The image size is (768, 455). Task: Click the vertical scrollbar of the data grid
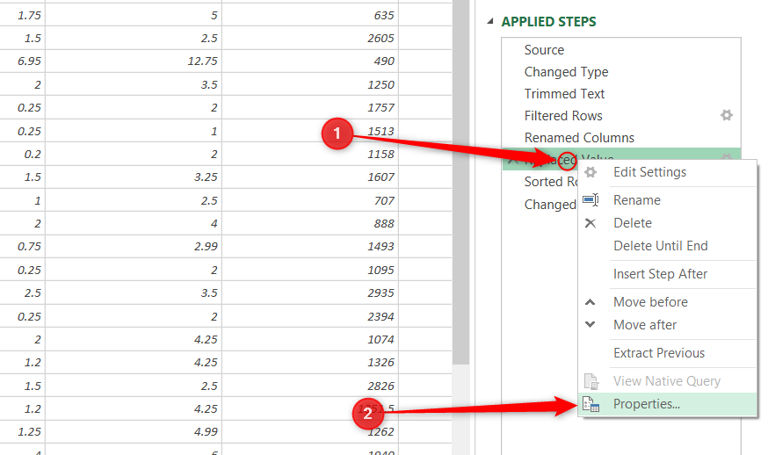[460, 181]
